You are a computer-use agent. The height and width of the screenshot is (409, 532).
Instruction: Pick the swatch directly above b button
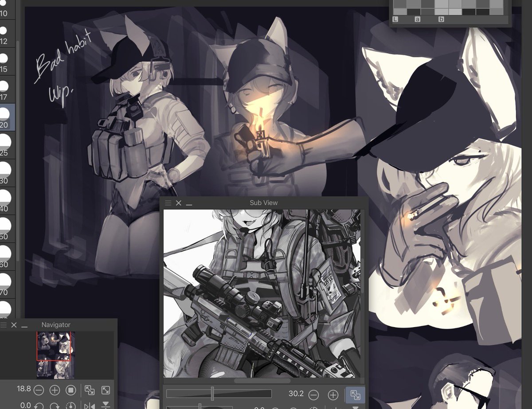[x=442, y=12]
